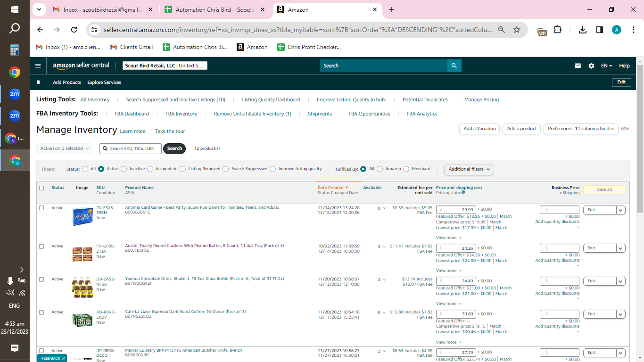This screenshot has width=644, height=362.
Task: Open Edit dropdown arrow for Austin Crackers row
Action: [x=621, y=248]
